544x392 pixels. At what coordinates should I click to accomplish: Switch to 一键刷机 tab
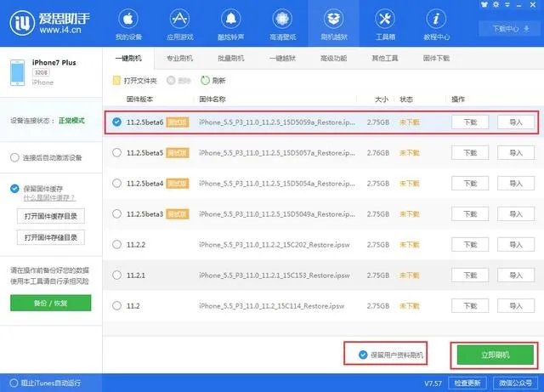click(x=128, y=58)
